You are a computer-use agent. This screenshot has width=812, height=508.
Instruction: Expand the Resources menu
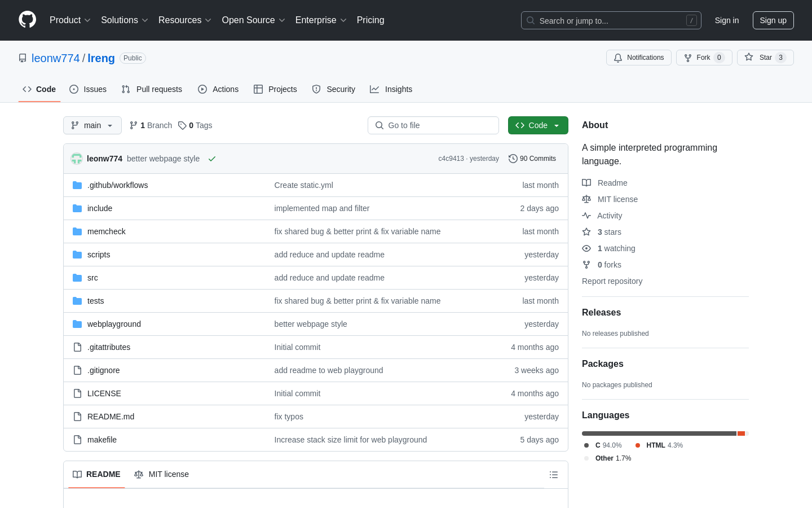pos(185,20)
